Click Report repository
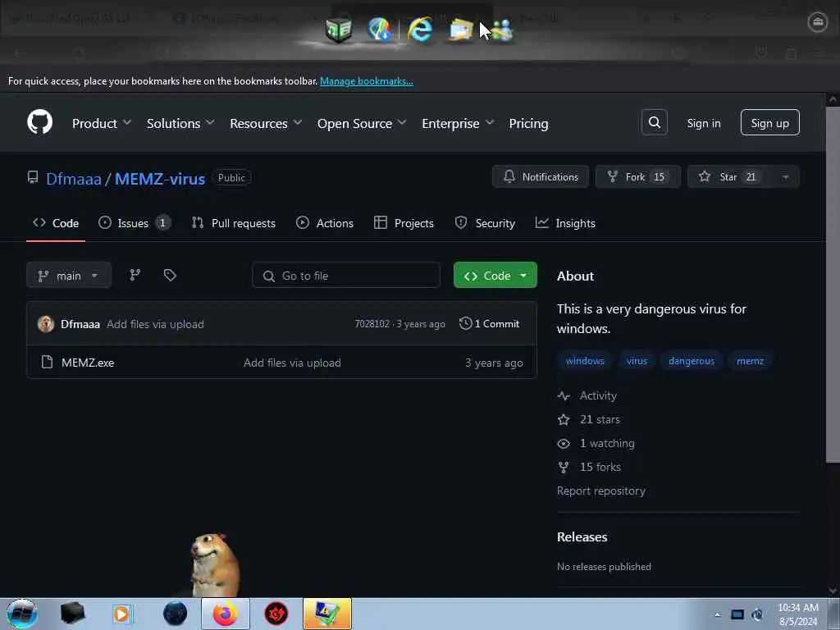Viewport: 840px width, 630px height. coord(601,491)
